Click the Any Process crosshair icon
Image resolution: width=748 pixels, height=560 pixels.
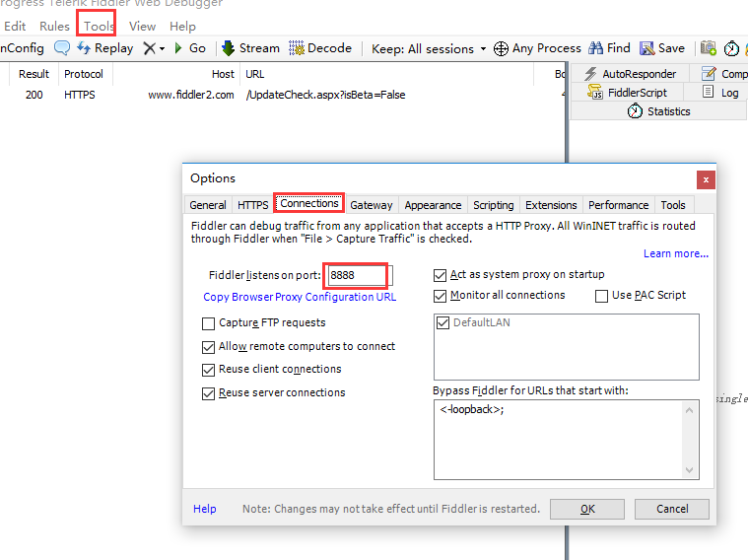coord(501,48)
